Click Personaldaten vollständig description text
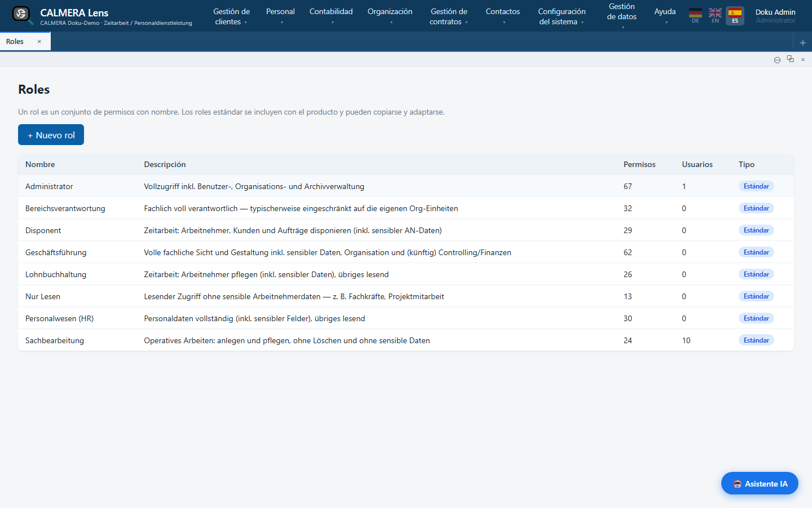812x508 pixels. point(254,318)
